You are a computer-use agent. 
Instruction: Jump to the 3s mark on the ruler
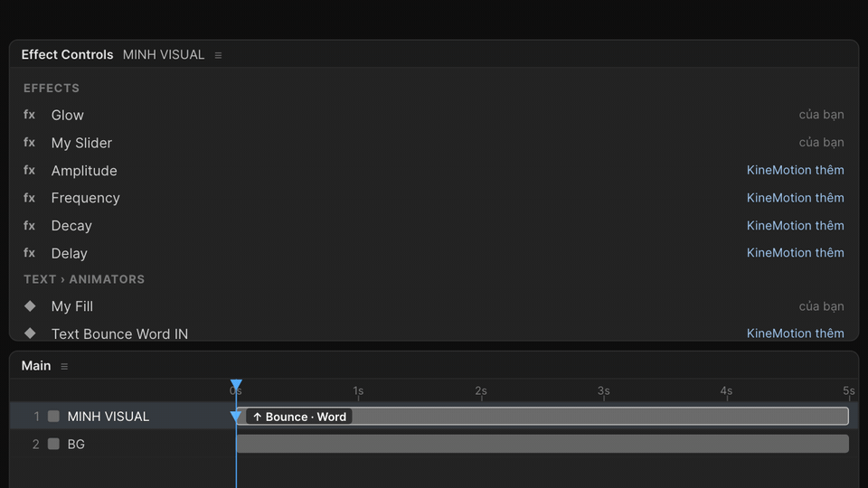603,391
